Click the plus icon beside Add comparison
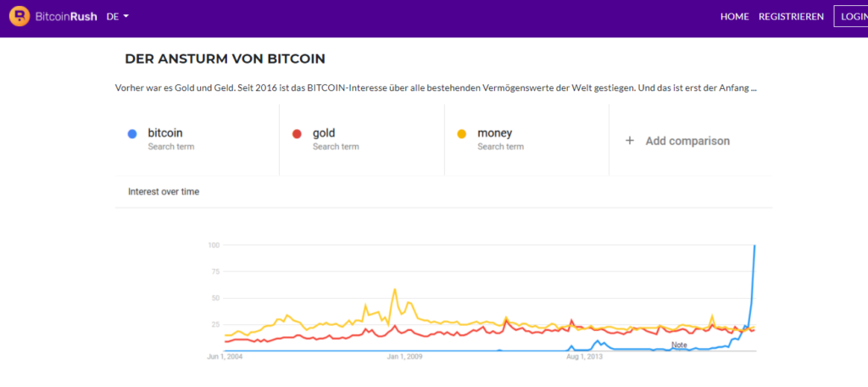The image size is (868, 387). 630,141
